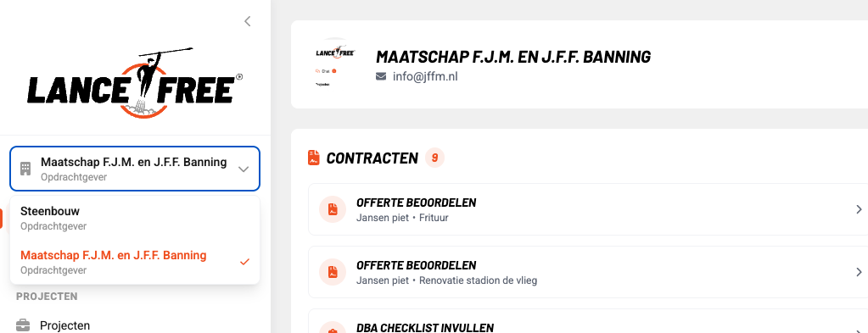Viewport: 868px width, 333px height.
Task: Click the PDF icon for Renovatie stadion offerte
Action: 333,272
